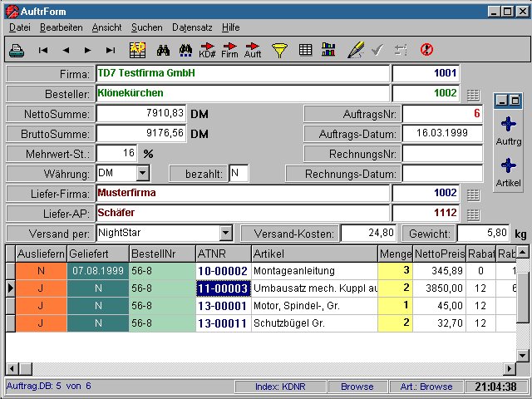Click the pencil edit icon in the toolbar
Image resolution: width=532 pixels, height=399 pixels.
[355, 50]
